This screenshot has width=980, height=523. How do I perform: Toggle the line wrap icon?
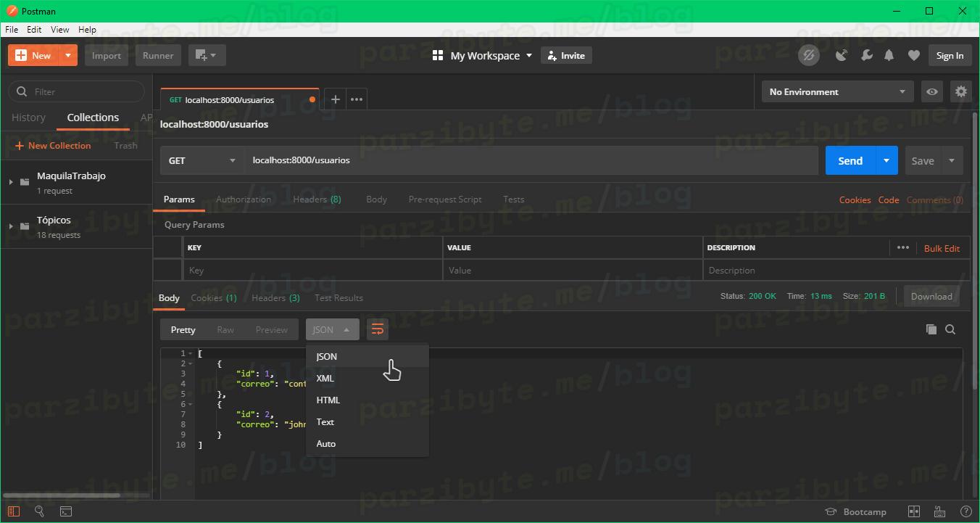coord(377,329)
